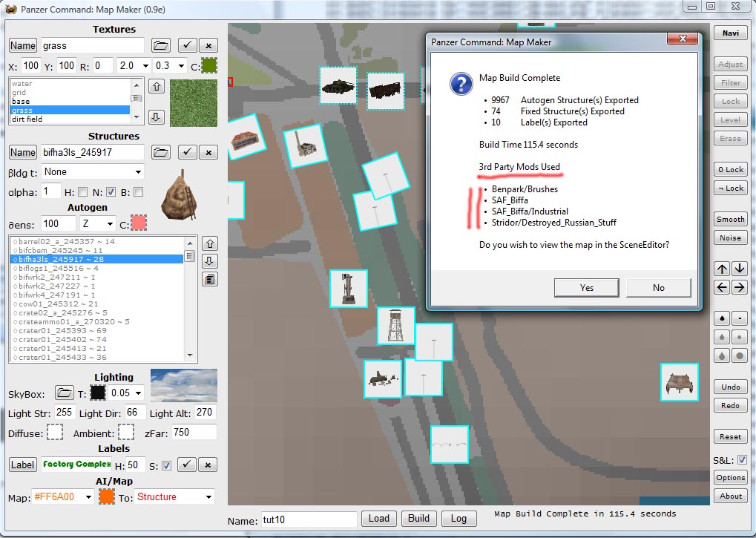Select base texture entry
The height and width of the screenshot is (538, 756).
coord(70,102)
